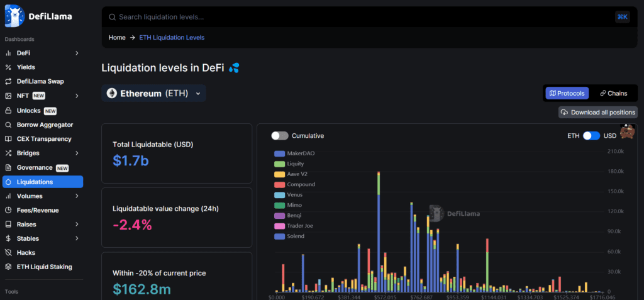Open CEX Transparency in sidebar

43,139
